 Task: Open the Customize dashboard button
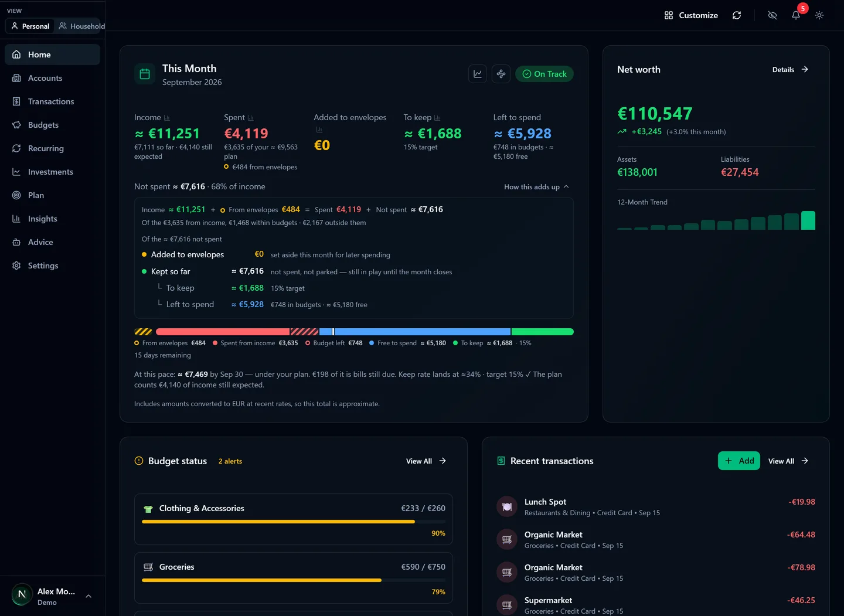click(691, 15)
